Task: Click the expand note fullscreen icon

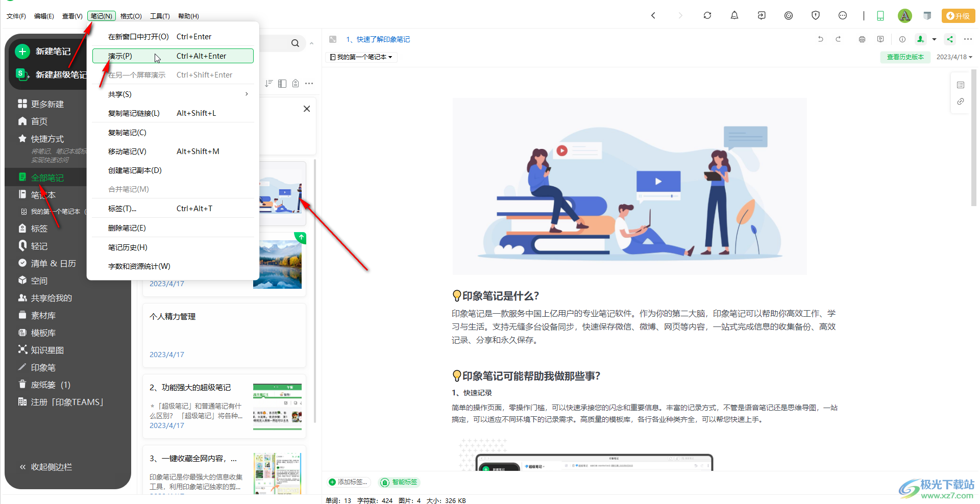Action: pos(333,39)
